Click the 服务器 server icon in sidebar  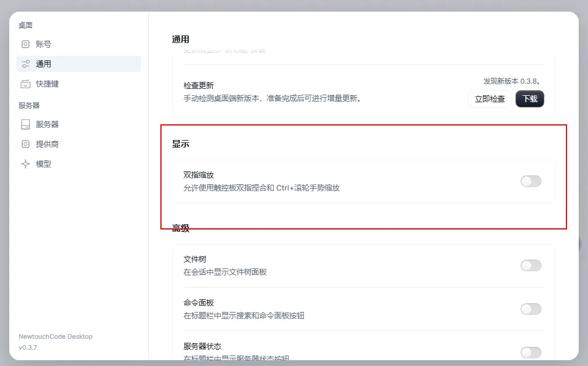pos(26,124)
